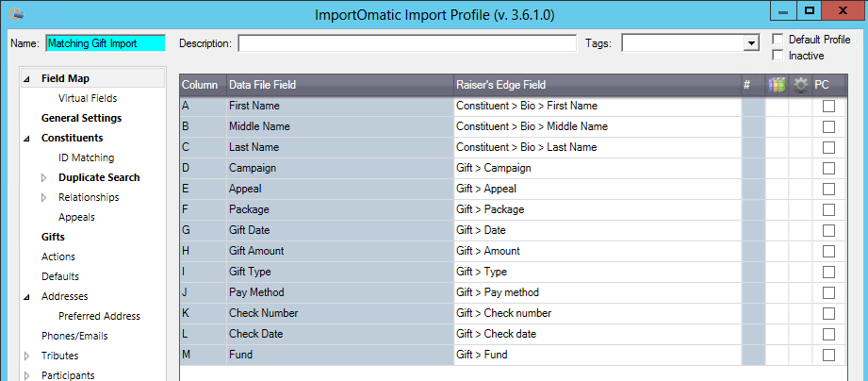Click the Name field Matching Gift Import

(x=106, y=43)
